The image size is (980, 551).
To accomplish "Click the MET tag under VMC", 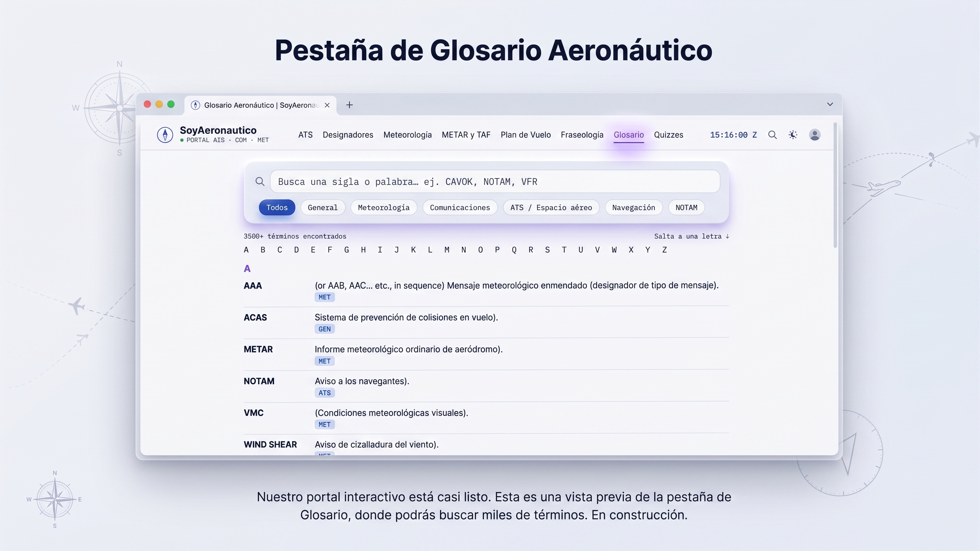I will tap(325, 424).
